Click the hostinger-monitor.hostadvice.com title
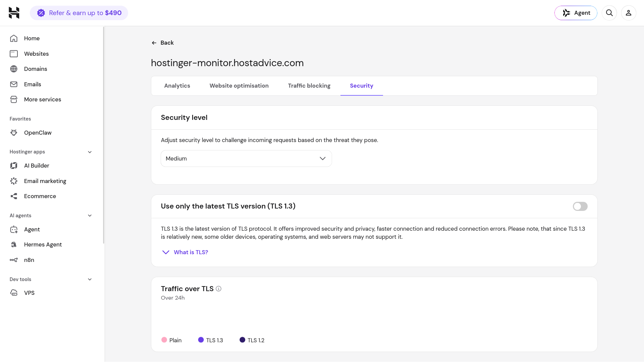This screenshot has height=362, width=644. (227, 63)
